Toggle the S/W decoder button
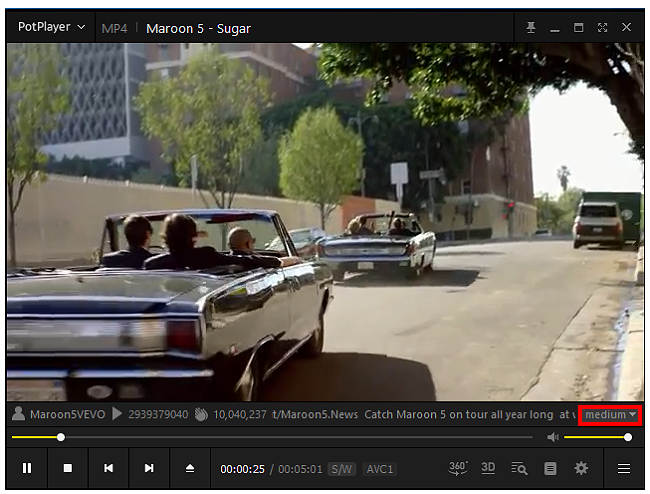650x494 pixels. pyautogui.click(x=342, y=469)
